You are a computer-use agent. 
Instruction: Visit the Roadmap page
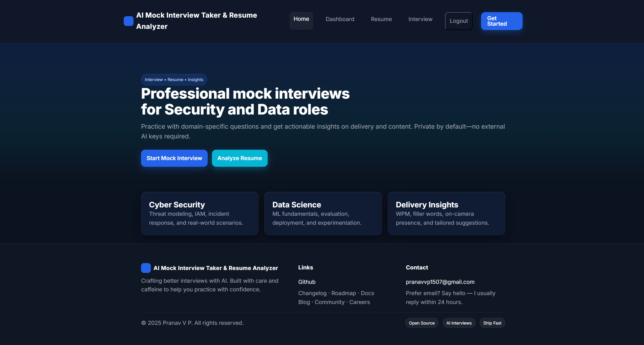[x=343, y=293]
